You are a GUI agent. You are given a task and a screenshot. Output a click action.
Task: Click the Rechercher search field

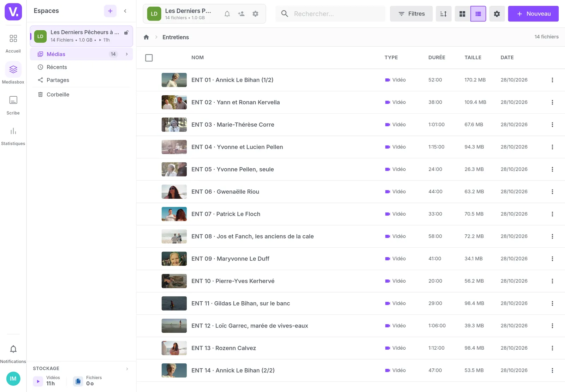330,14
